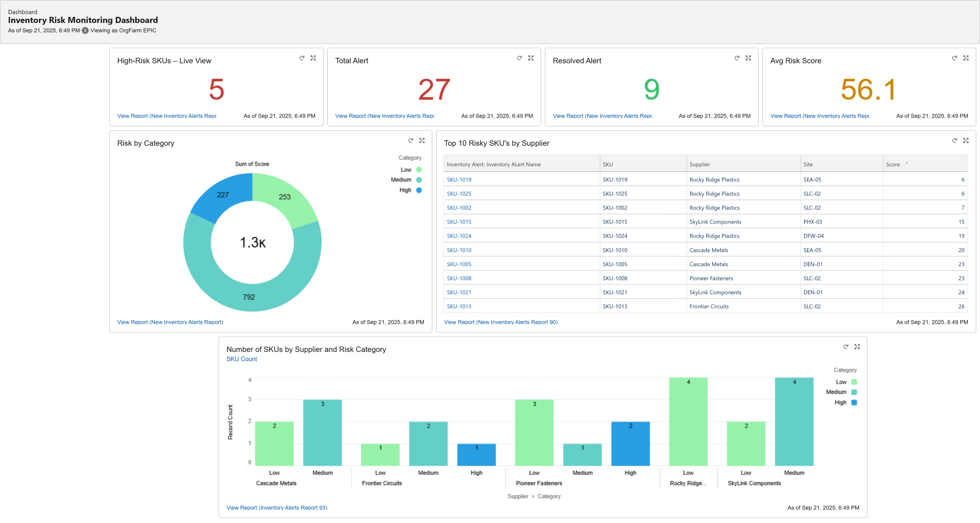980x523 pixels.
Task: Expand Number of SKUs by Supplier chart
Action: coord(857,347)
